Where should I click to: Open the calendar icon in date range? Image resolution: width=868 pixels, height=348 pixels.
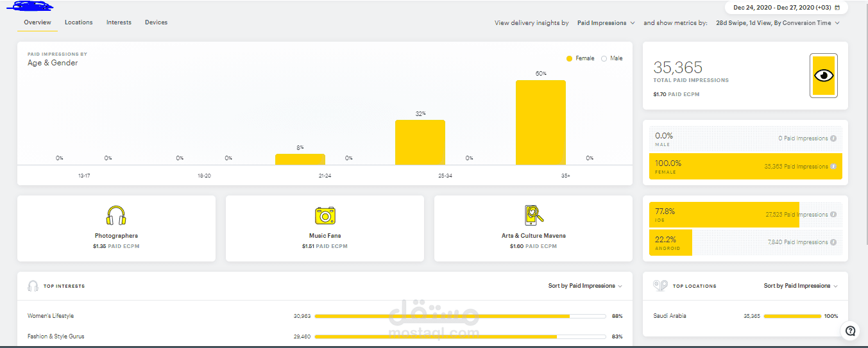pos(837,8)
